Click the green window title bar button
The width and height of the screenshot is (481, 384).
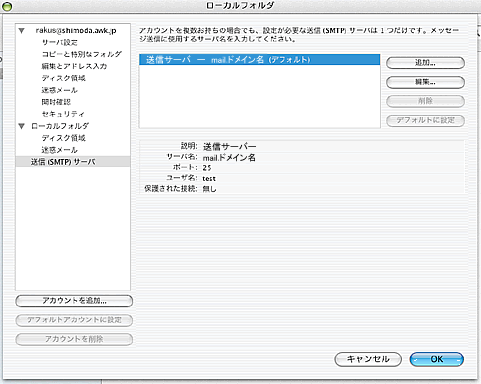click(7, 6)
